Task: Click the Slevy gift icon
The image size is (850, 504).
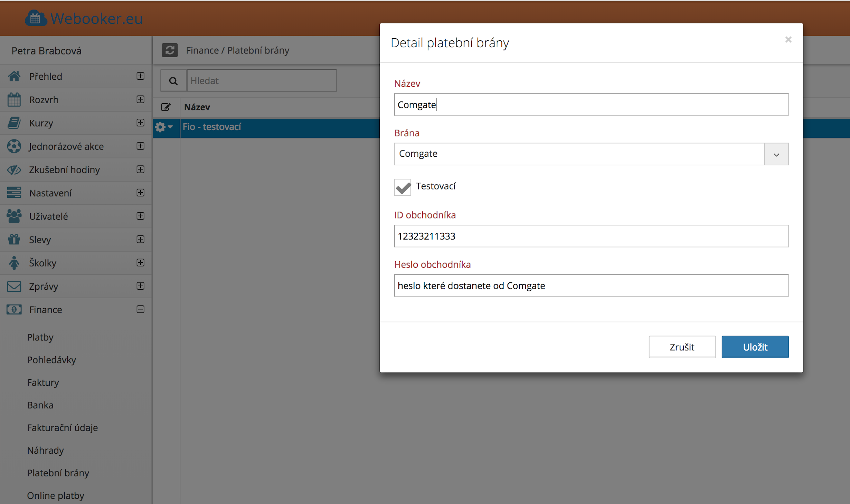Action: pos(14,239)
